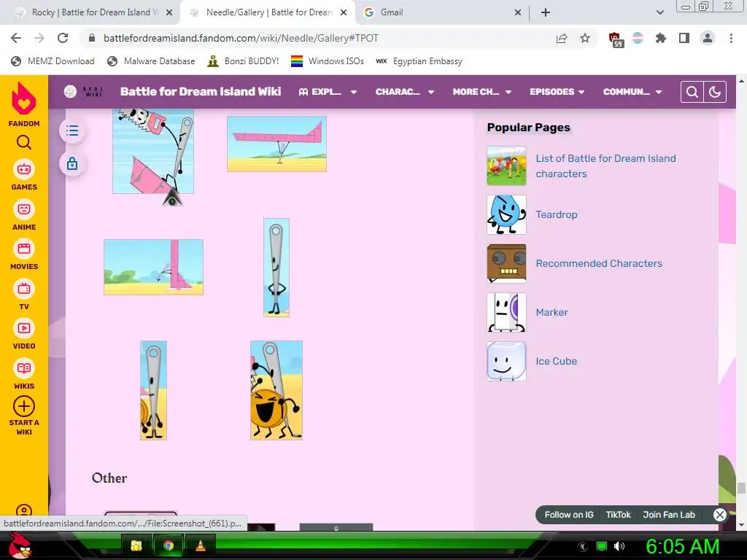Viewport: 747px width, 560px height.
Task: Open the TV section icon
Action: (24, 289)
